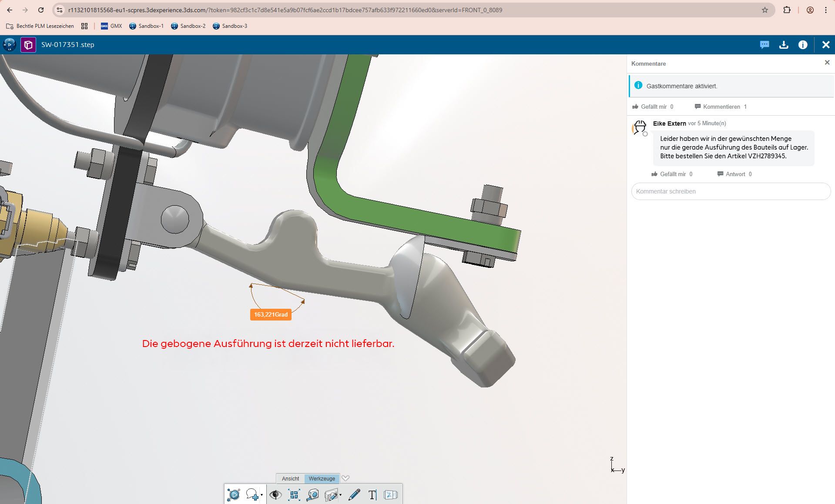
Task: Toggle the comments panel chat icon
Action: coord(764,45)
